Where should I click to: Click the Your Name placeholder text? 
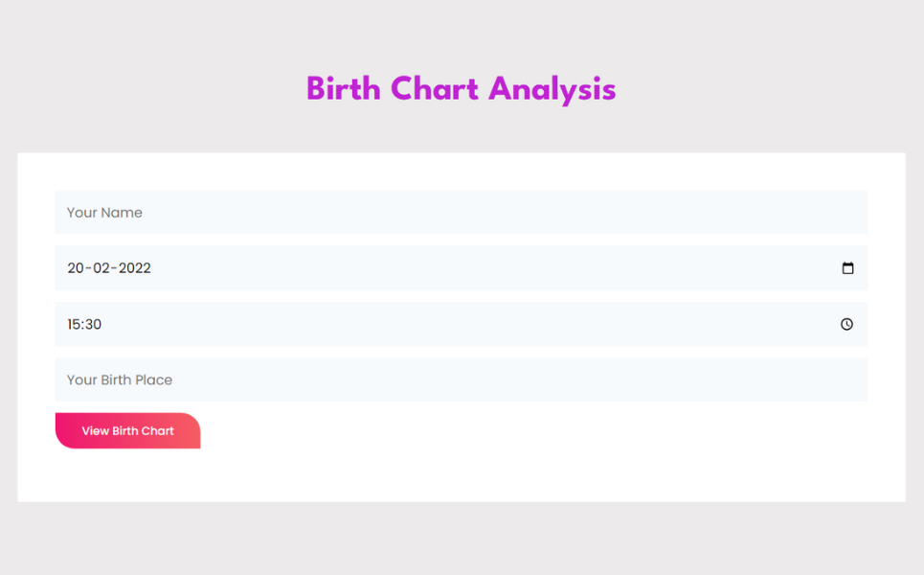pos(104,213)
